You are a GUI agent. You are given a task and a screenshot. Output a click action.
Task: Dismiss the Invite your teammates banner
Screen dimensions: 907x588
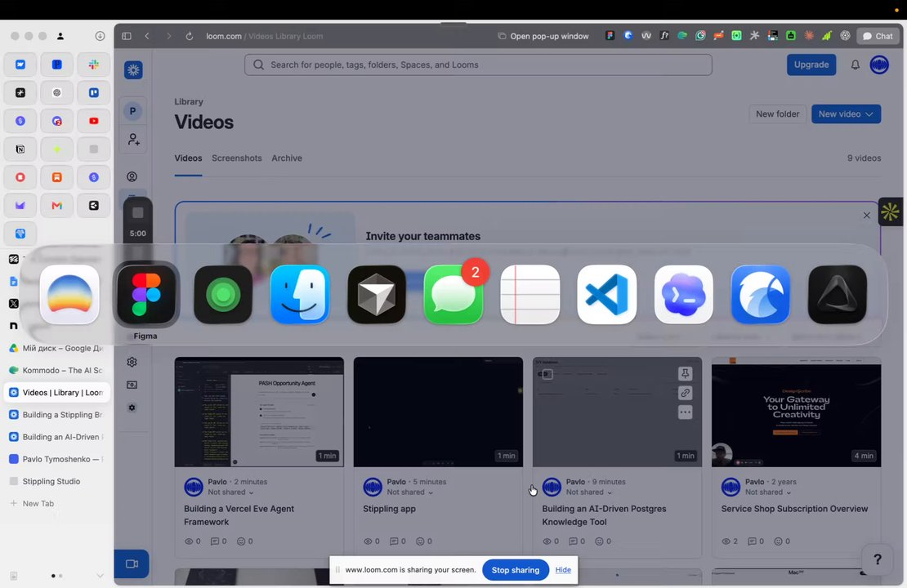866,215
